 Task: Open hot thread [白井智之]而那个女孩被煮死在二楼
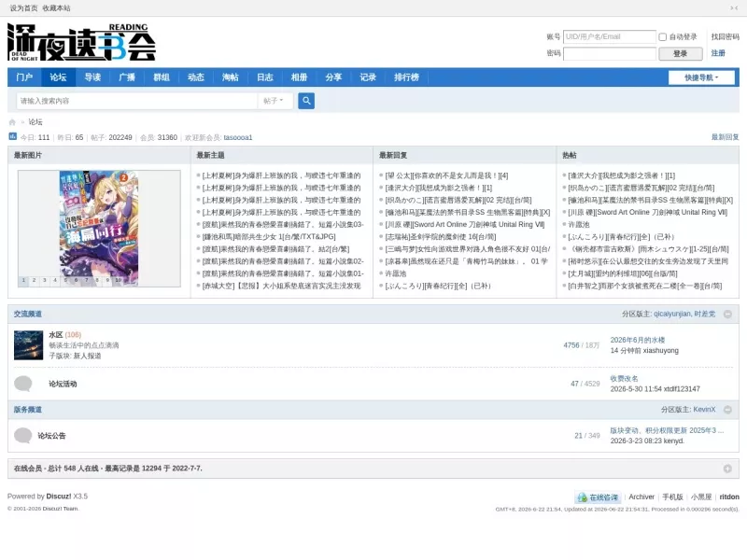point(644,286)
